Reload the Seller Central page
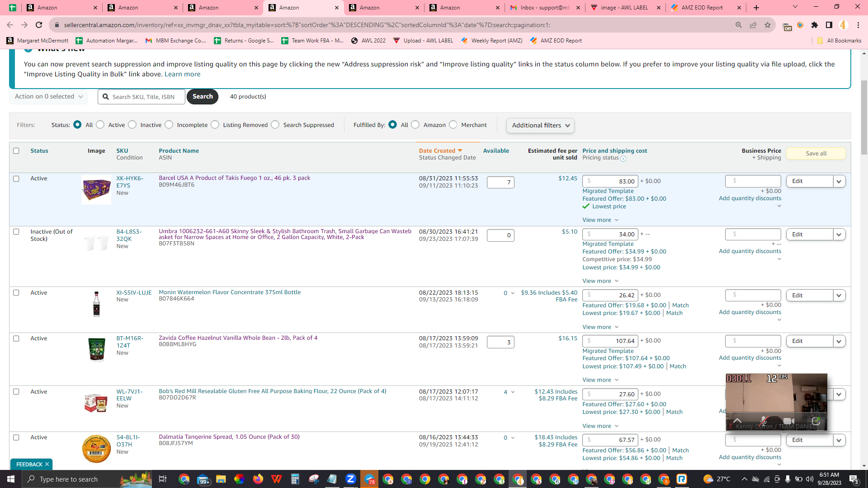868x488 pixels. pyautogui.click(x=39, y=25)
